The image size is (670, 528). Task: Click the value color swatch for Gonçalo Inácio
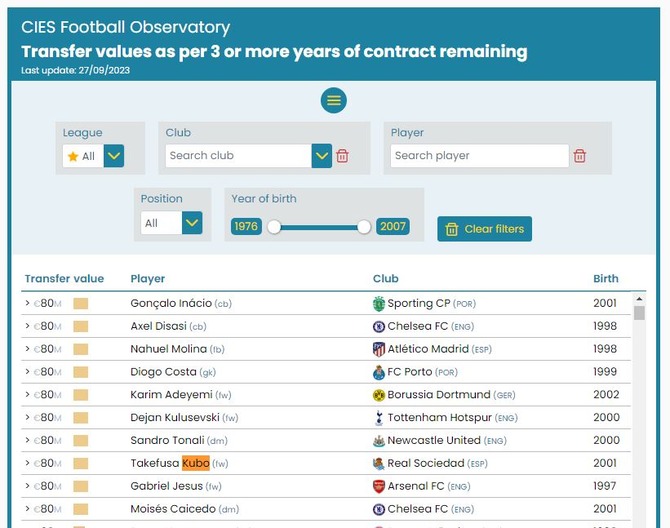coord(81,304)
